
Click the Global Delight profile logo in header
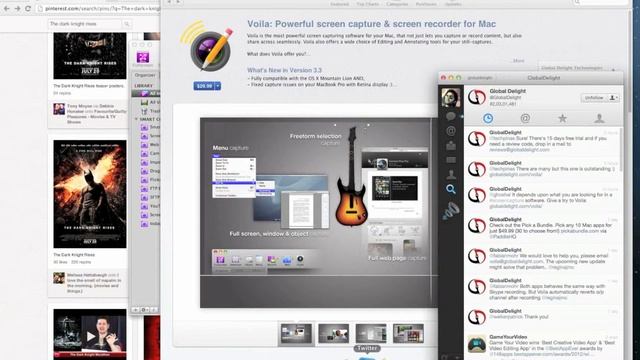click(x=477, y=97)
